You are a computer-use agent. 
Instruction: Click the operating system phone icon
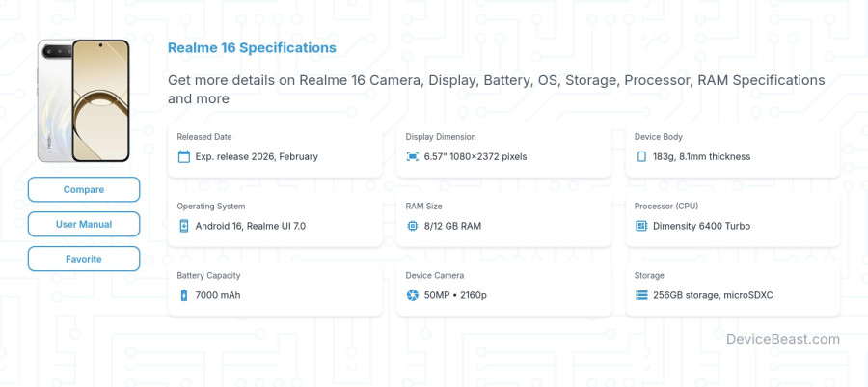point(184,226)
